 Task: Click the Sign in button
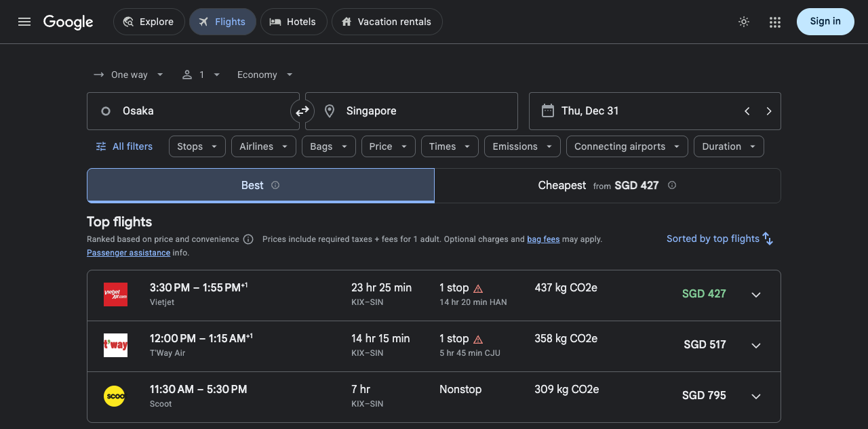click(825, 22)
